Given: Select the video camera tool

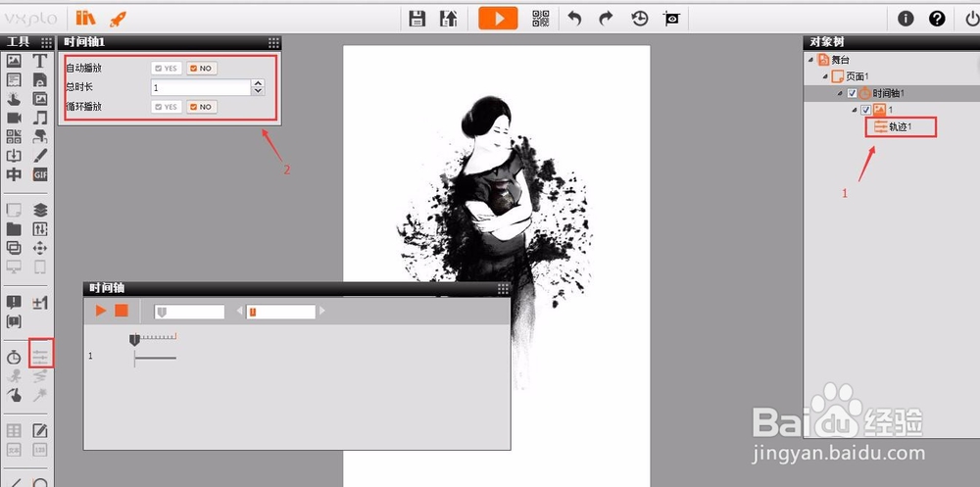Looking at the screenshot, I should click(x=14, y=118).
